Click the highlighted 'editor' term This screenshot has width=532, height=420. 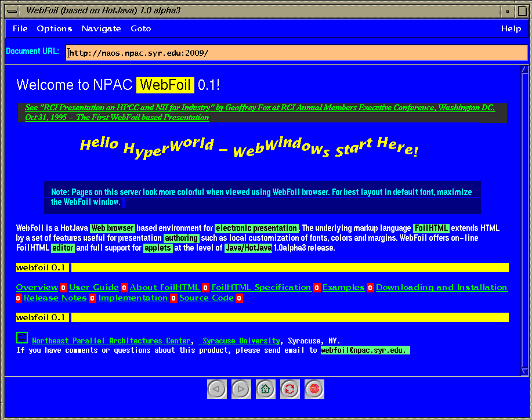coord(63,248)
